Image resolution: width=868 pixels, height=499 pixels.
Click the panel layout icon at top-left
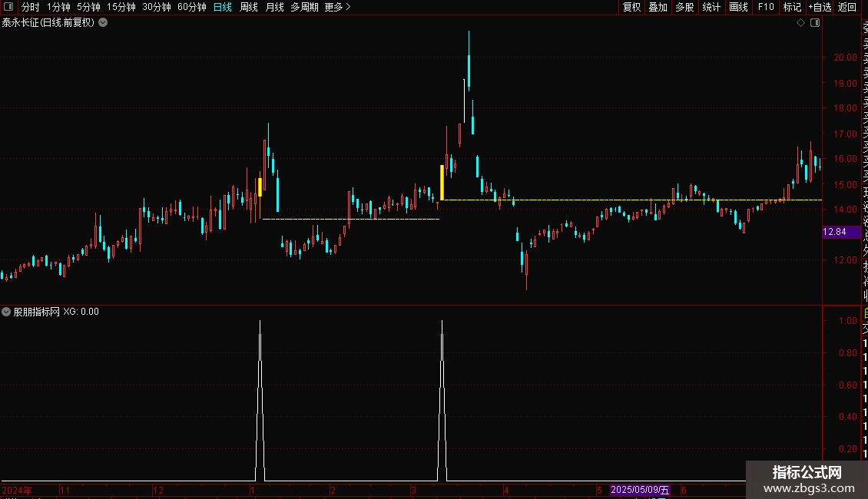[8, 7]
